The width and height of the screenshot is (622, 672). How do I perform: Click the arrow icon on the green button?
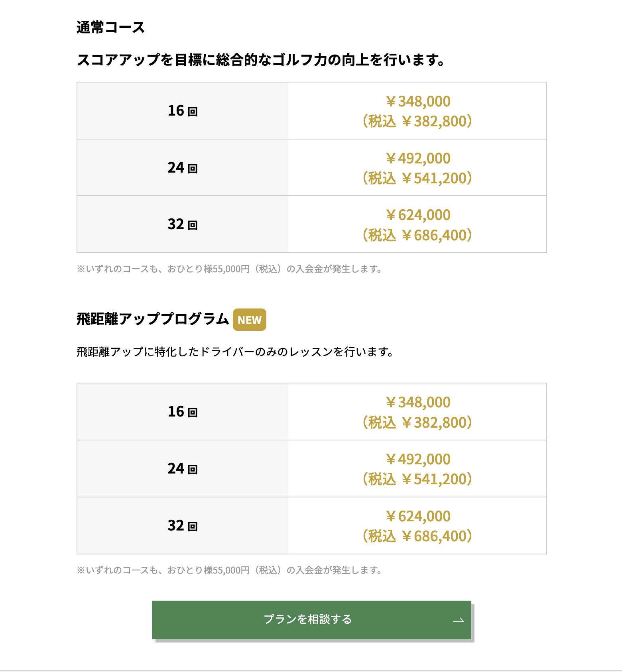(459, 620)
